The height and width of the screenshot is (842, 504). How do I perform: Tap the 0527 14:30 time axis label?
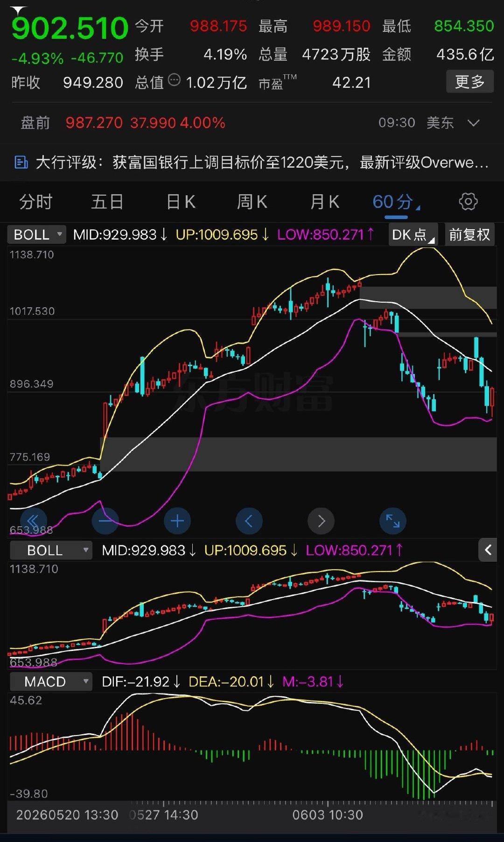(163, 815)
